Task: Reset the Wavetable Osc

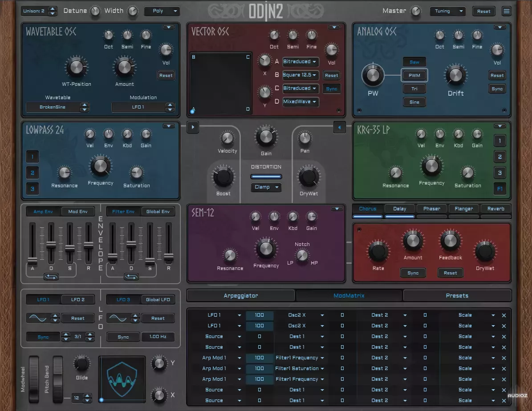Action: [166, 75]
